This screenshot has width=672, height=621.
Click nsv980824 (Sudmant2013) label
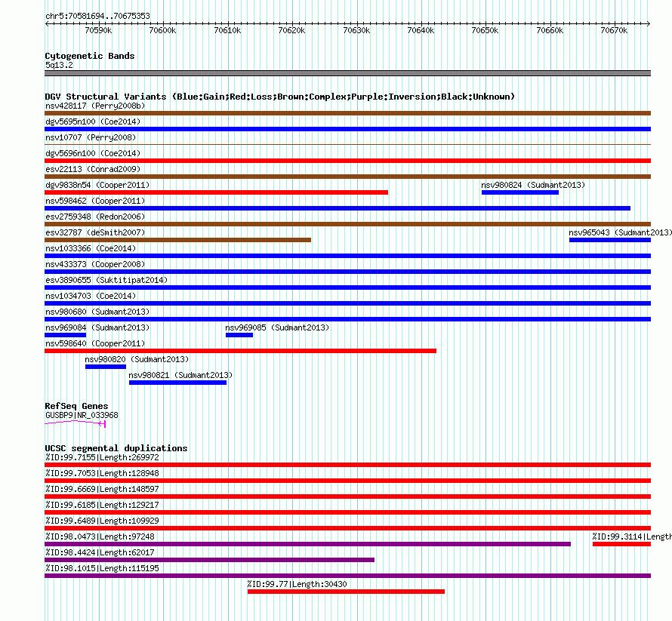click(x=533, y=185)
